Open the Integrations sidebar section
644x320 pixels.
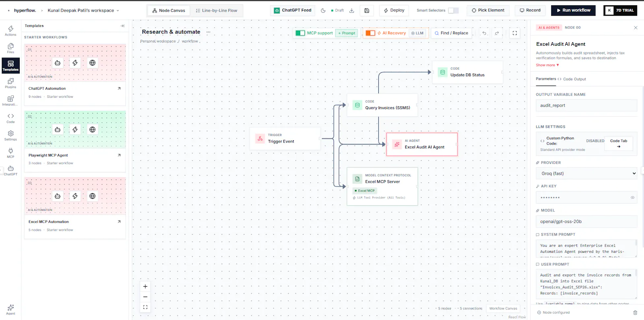pos(10,101)
